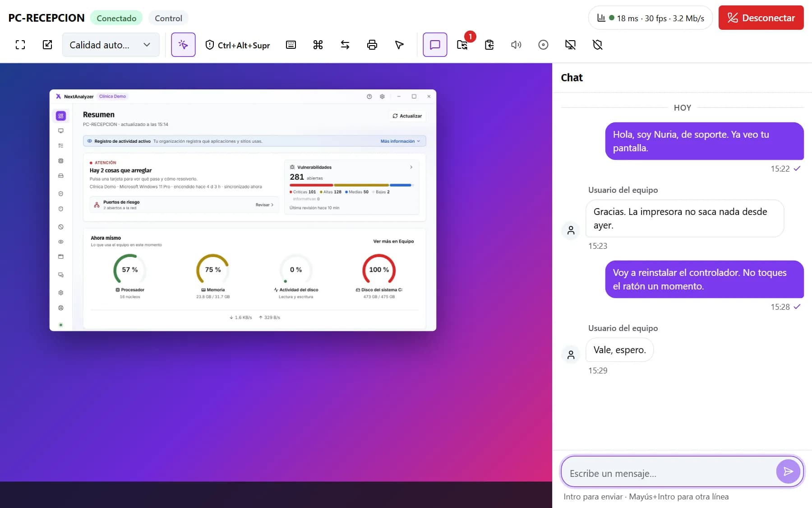Open checklist icon in NextAnalyzer sidebar
Screen dimensions: 812x508
(x=61, y=146)
